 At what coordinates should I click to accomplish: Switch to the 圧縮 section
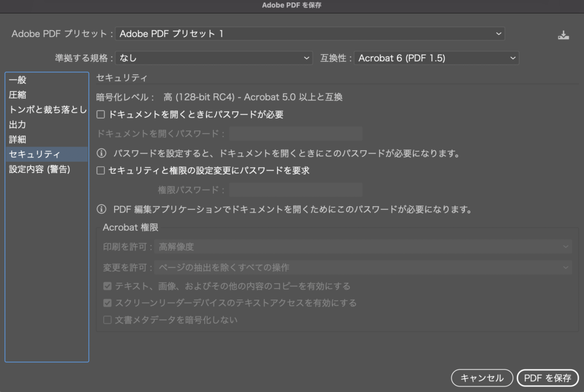[18, 95]
